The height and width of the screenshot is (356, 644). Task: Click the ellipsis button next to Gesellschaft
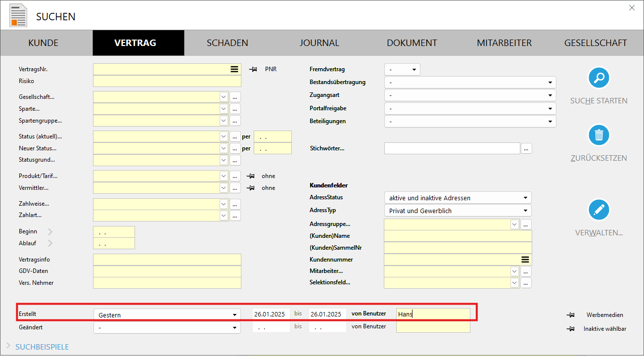click(235, 97)
